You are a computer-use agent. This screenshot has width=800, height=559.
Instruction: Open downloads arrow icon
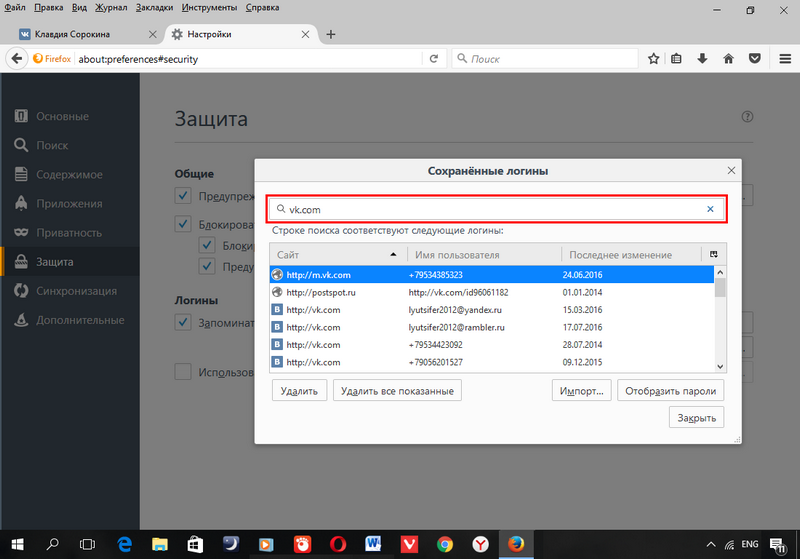(x=703, y=59)
